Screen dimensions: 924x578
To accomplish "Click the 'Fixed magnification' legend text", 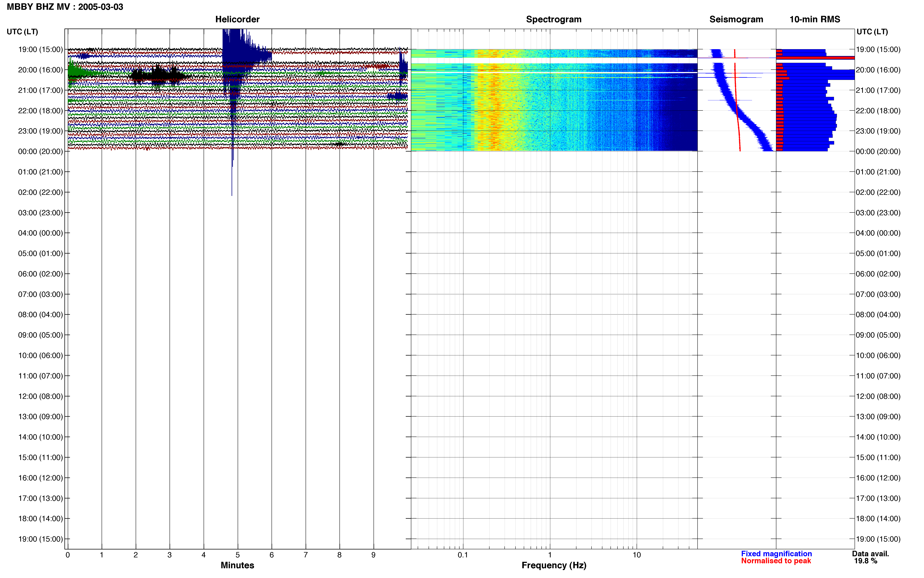I will click(x=776, y=554).
